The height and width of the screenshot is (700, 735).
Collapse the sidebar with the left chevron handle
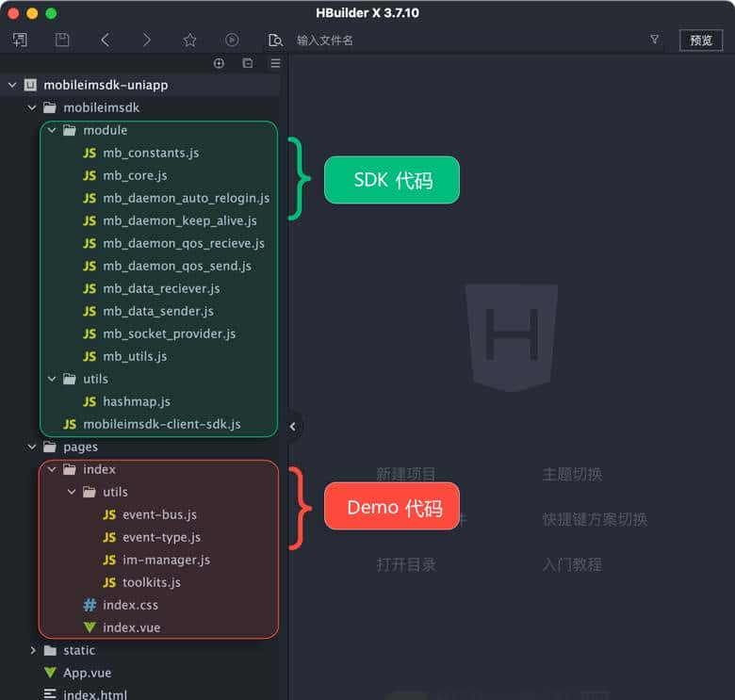pos(292,427)
